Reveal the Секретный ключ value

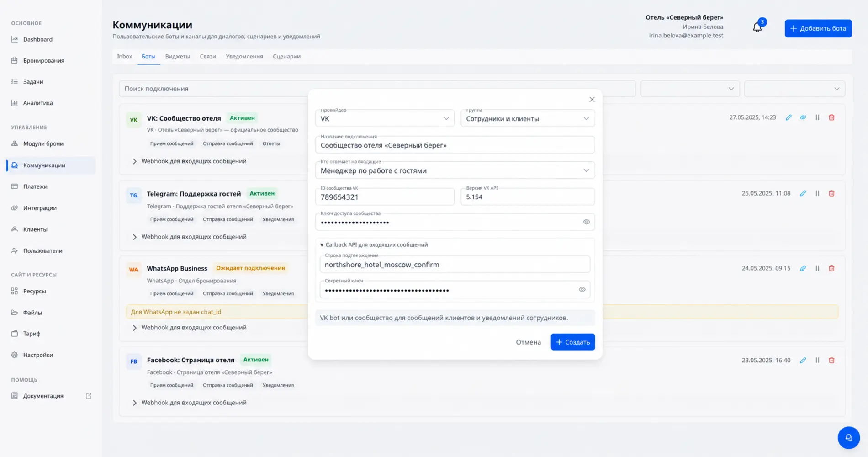point(582,290)
